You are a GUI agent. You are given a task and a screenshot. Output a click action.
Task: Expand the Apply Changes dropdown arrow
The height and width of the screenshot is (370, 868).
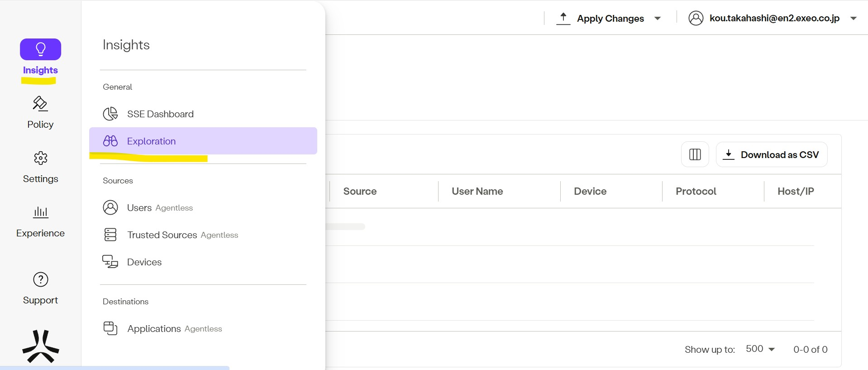click(x=658, y=19)
